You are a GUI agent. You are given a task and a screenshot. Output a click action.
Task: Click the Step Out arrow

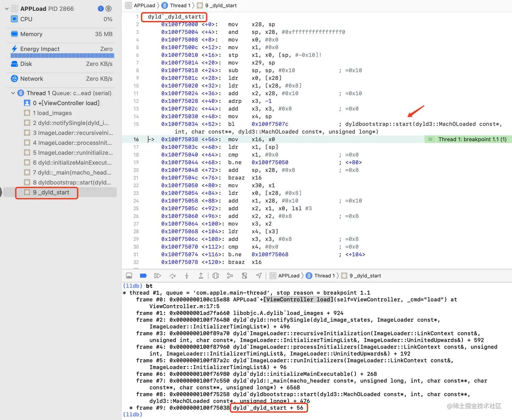pos(201,276)
